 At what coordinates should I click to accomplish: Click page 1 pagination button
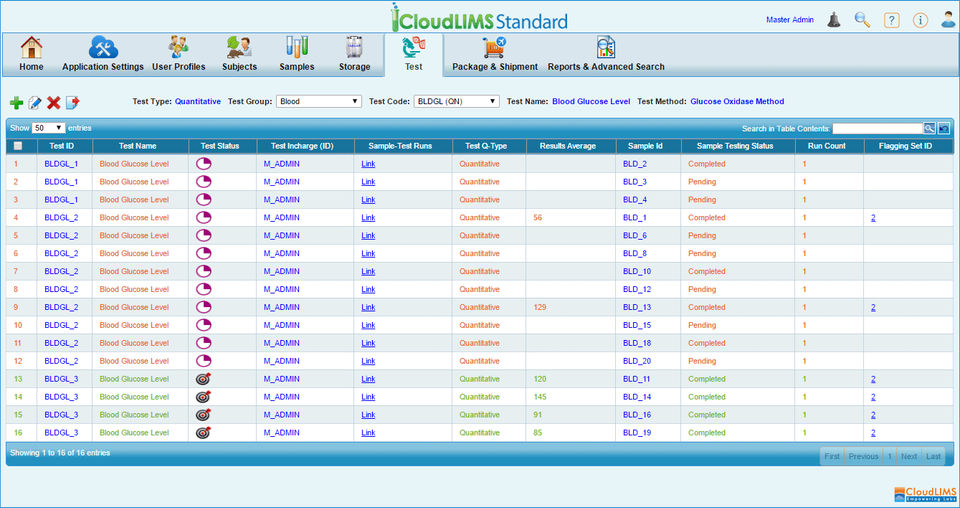point(890,457)
